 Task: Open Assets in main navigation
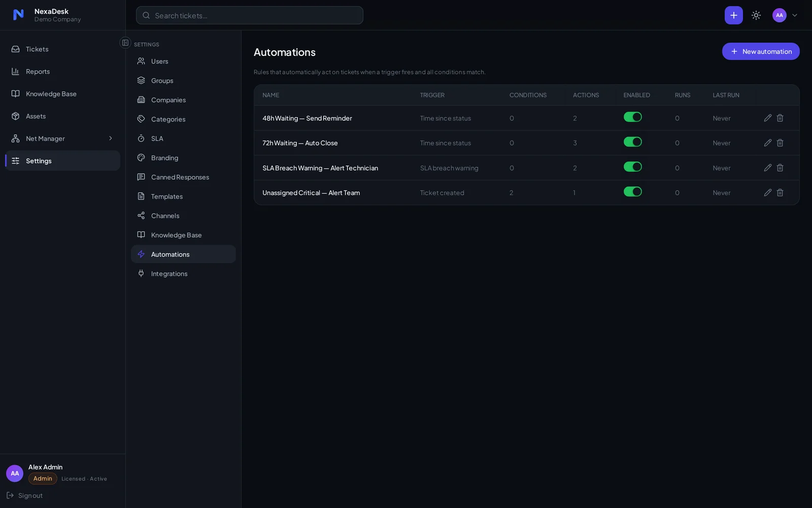62,116
